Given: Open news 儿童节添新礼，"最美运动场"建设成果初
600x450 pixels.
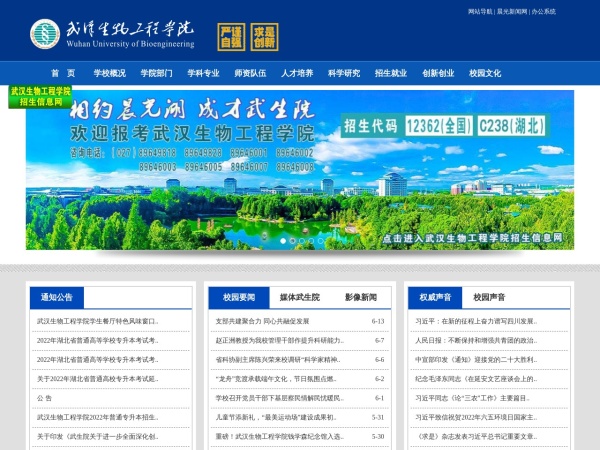Looking at the screenshot, I should 276,417.
